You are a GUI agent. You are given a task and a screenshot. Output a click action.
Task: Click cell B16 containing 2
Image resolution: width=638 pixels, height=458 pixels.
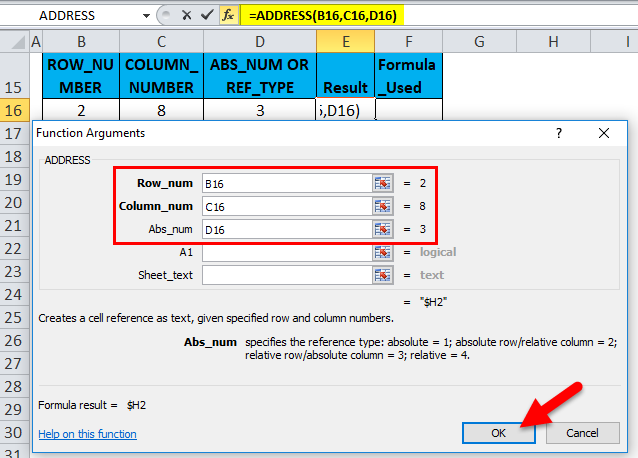pos(81,110)
